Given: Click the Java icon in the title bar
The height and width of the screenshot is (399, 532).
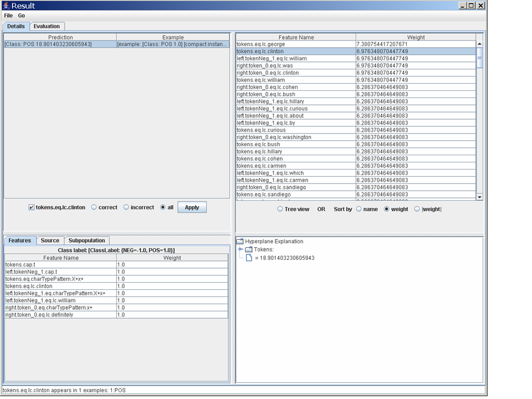Looking at the screenshot, I should pyautogui.click(x=6, y=6).
